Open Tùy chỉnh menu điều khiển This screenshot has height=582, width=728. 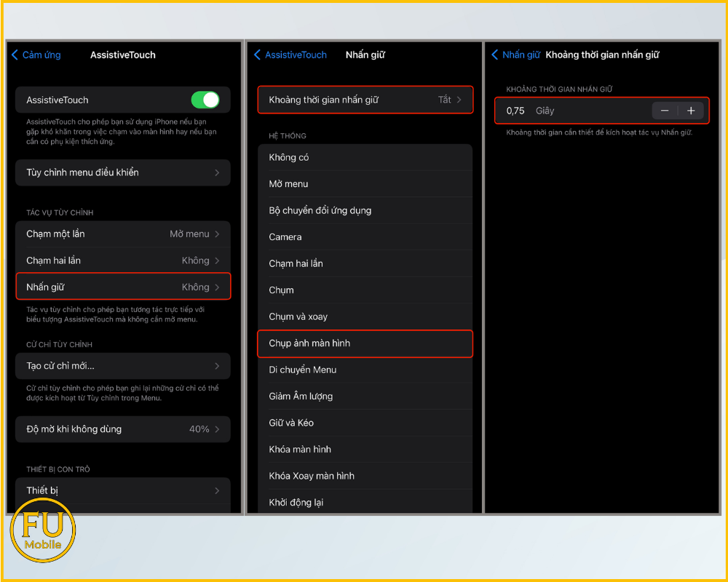[x=122, y=172]
